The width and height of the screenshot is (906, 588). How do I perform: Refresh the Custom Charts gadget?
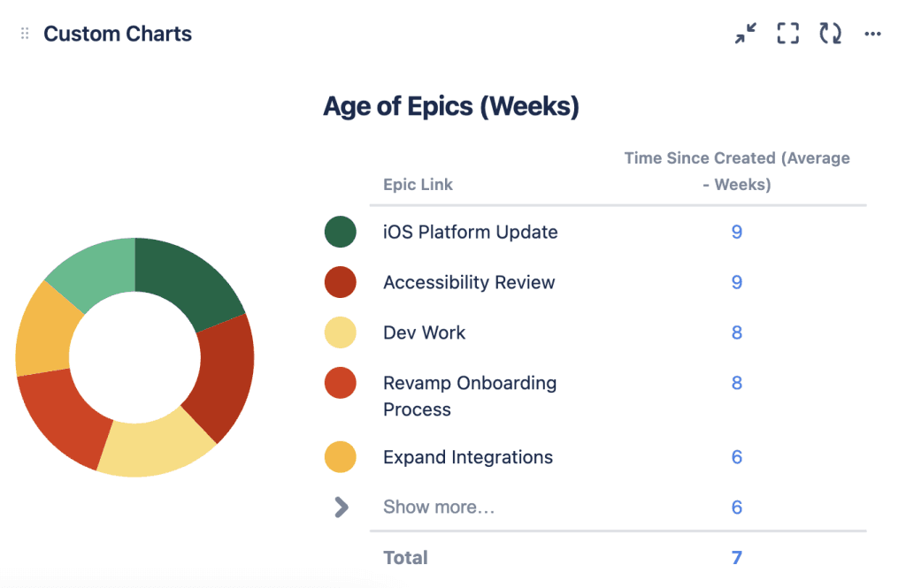[x=830, y=34]
